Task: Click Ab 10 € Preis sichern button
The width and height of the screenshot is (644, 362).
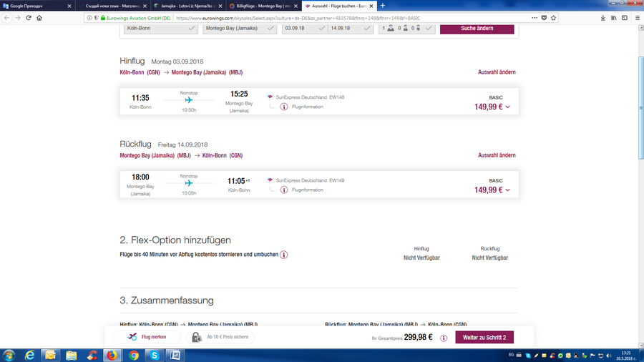Action: pos(220,337)
